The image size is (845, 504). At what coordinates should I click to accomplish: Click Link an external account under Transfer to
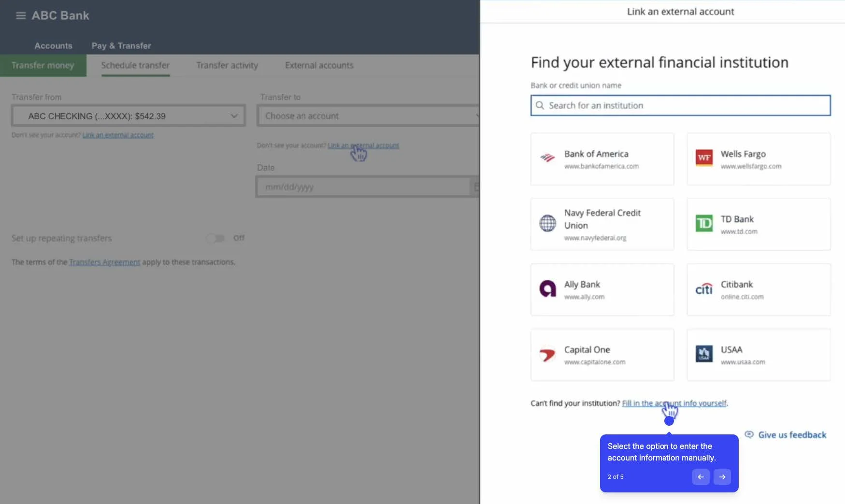(x=363, y=145)
